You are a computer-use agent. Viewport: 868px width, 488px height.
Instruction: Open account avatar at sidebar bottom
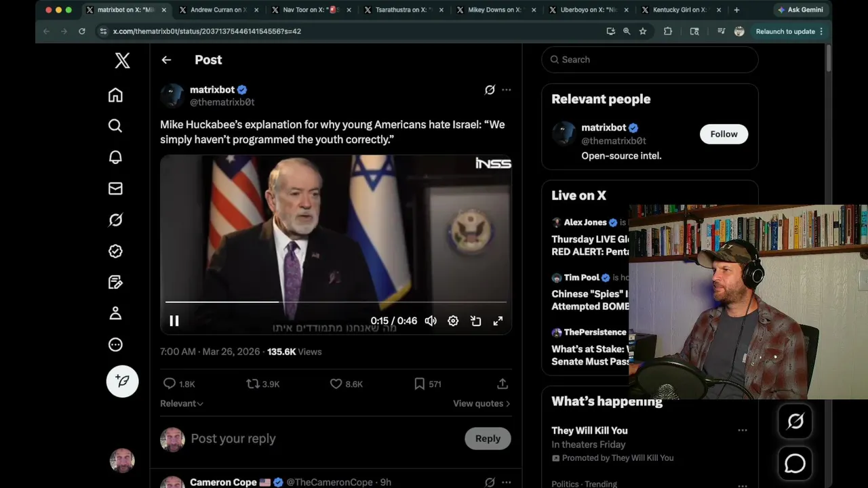coord(122,461)
